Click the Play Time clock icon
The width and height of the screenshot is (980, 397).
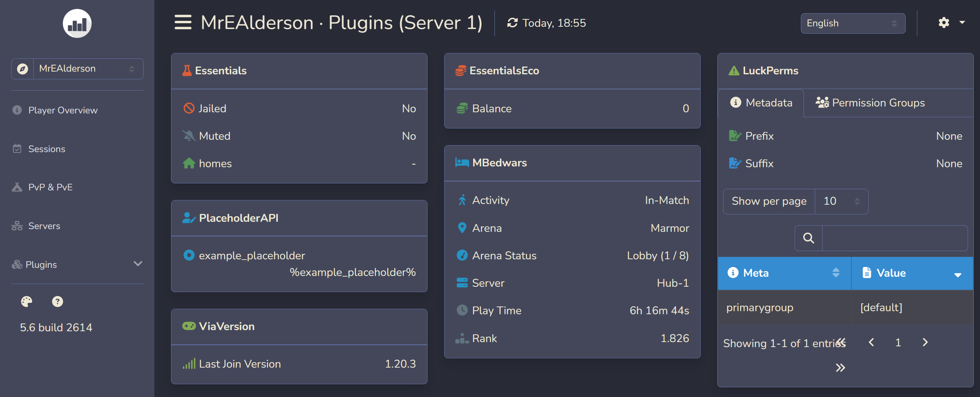pyautogui.click(x=462, y=310)
